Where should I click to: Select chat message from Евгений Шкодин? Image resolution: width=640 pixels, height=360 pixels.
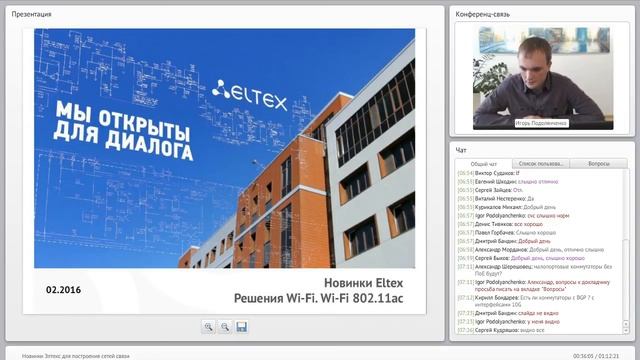coord(508,182)
